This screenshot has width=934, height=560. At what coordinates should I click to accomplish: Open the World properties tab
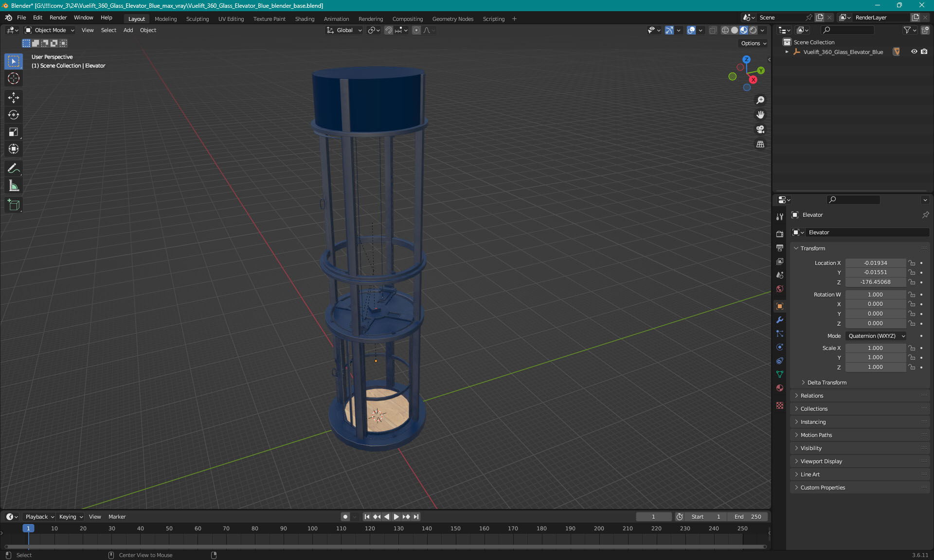pos(780,289)
